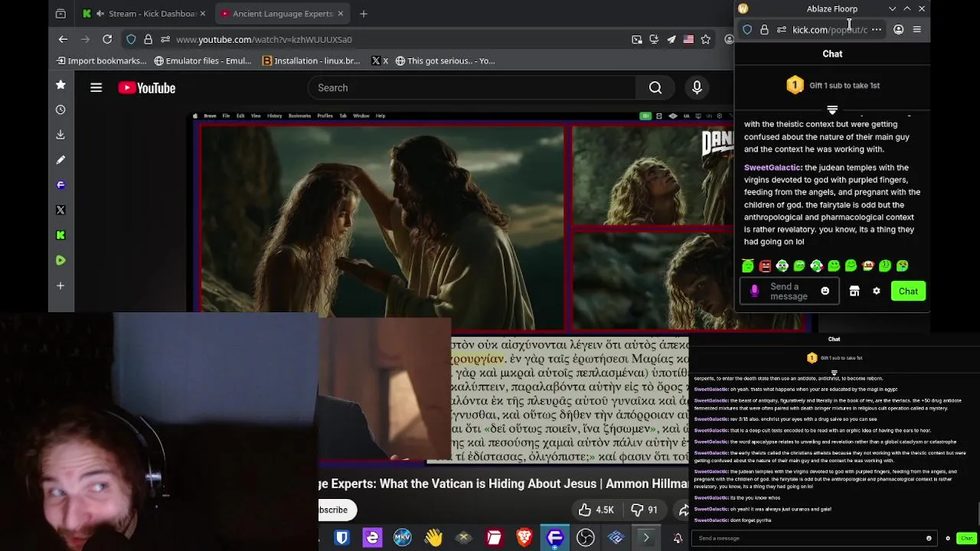Open the tab manager icon left of tabs
This screenshot has width=980, height=551.
60,13
